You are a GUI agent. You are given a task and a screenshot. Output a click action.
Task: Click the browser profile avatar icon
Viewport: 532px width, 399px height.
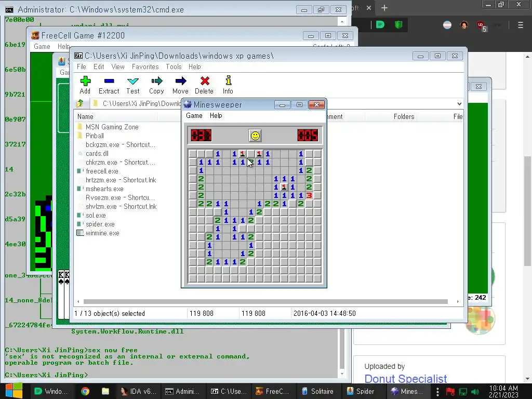point(464,25)
